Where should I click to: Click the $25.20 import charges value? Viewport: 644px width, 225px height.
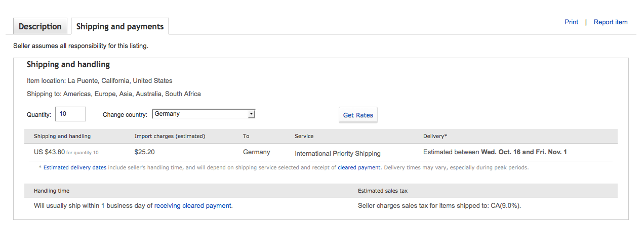click(145, 152)
